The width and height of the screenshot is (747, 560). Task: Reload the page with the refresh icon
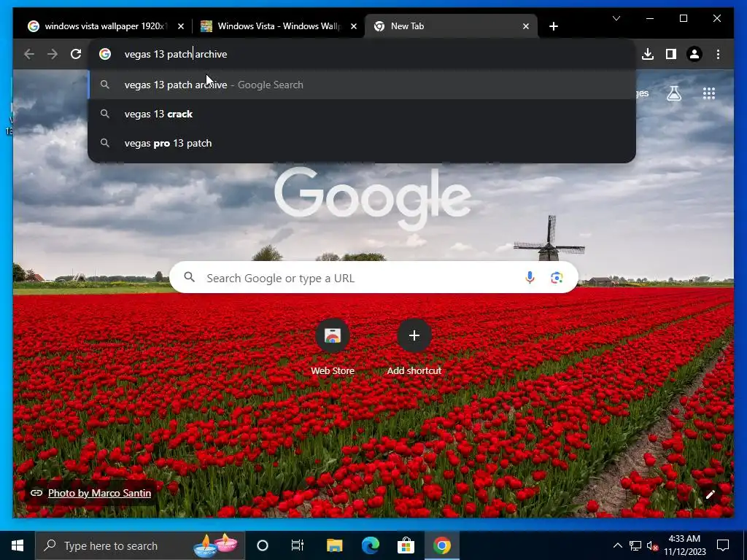pyautogui.click(x=76, y=54)
